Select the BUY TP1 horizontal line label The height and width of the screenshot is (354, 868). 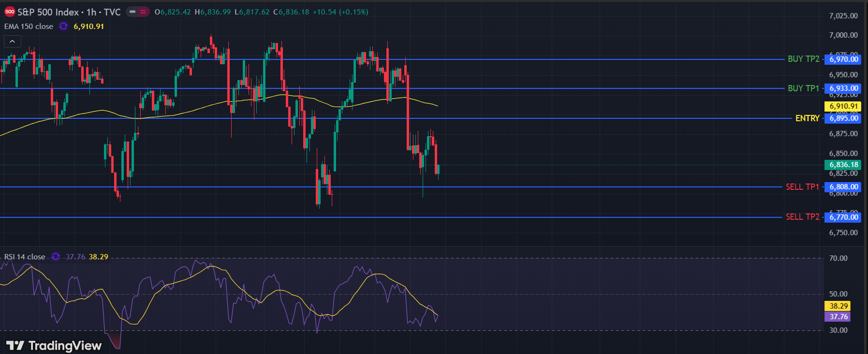pyautogui.click(x=803, y=88)
